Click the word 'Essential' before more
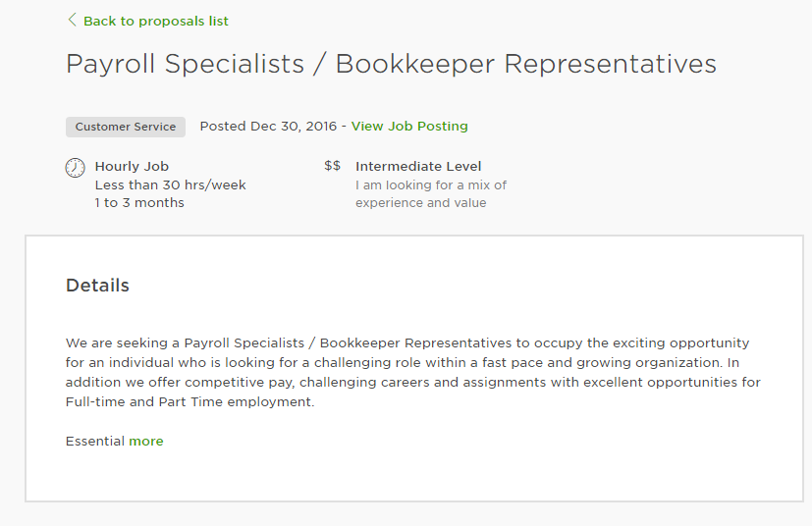The image size is (812, 526). pos(95,441)
